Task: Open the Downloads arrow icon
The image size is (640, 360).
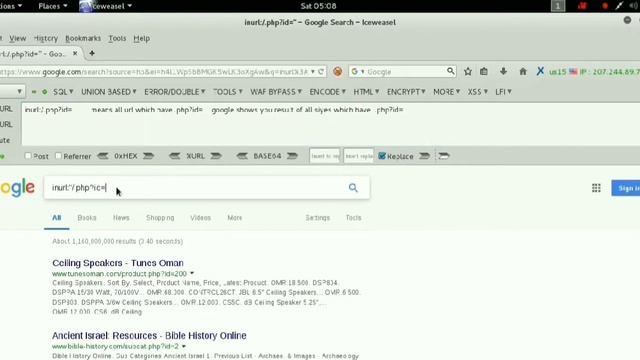Action: (x=503, y=71)
